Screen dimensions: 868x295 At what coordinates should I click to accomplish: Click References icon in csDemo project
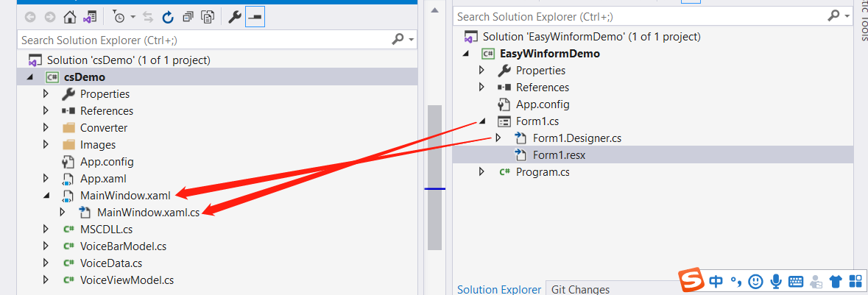68,110
